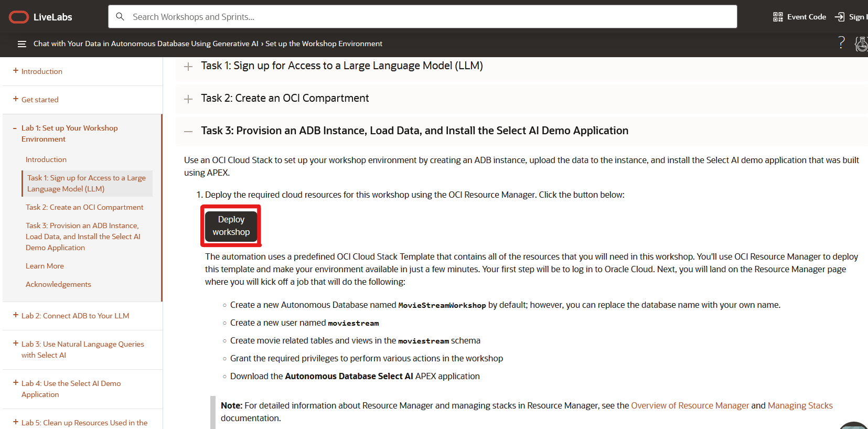Click the MovieStreamWorkshop database name text
The width and height of the screenshot is (868, 429).
click(442, 305)
